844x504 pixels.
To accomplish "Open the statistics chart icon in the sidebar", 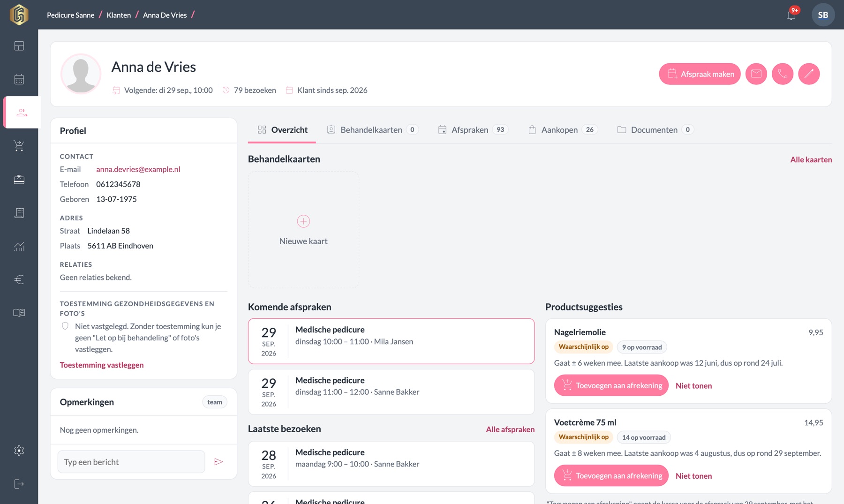I will click(19, 246).
